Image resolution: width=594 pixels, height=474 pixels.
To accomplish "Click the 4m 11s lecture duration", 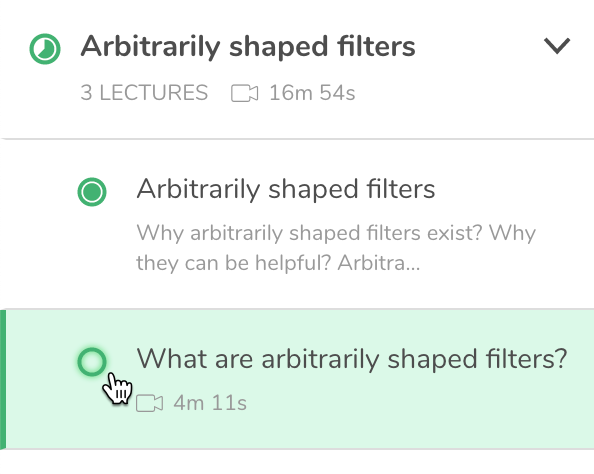I will coord(210,403).
